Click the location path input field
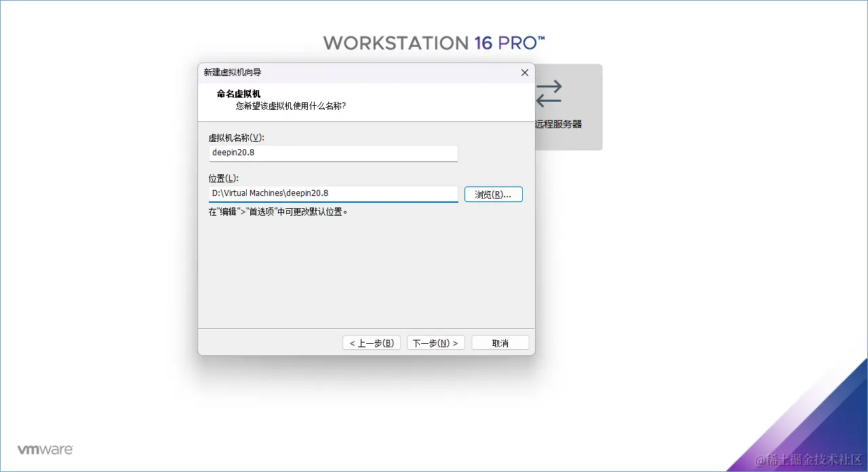This screenshot has height=472, width=868. pos(333,194)
